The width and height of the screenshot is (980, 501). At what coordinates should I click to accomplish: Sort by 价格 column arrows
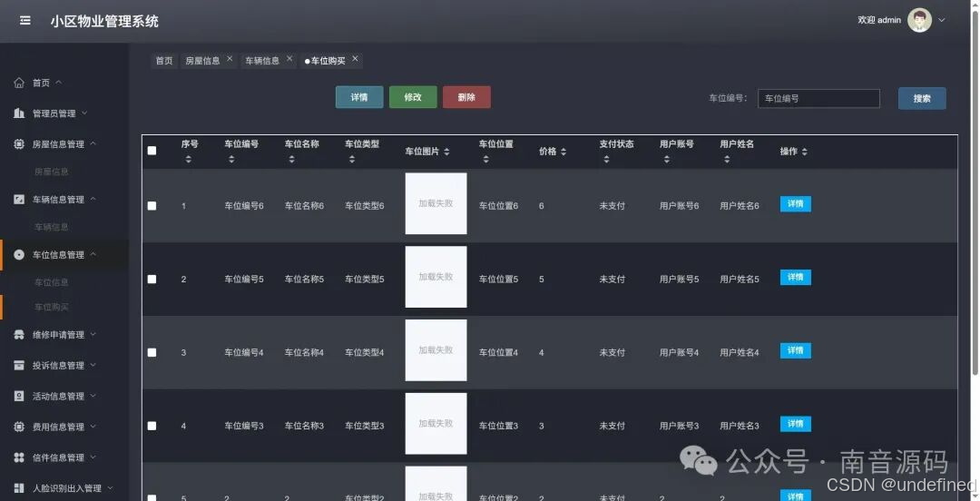pyautogui.click(x=563, y=152)
